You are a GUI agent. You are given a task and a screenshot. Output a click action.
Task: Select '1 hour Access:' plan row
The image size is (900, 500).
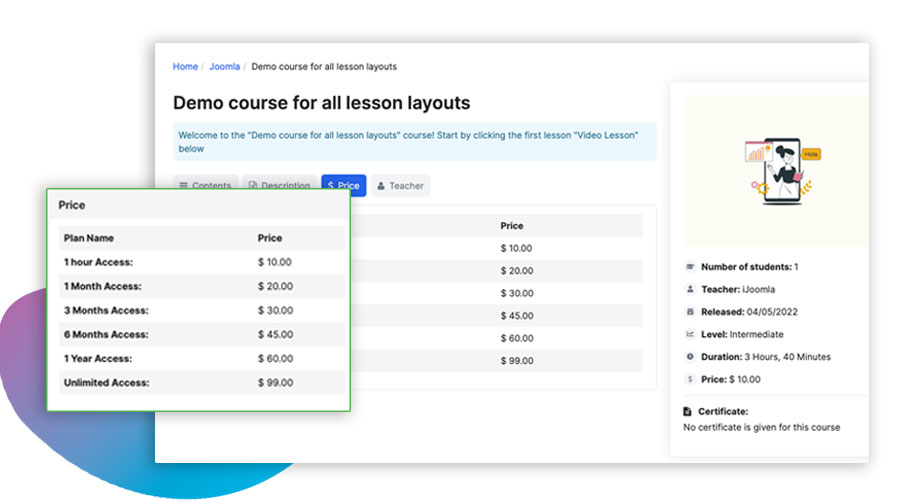[201, 262]
